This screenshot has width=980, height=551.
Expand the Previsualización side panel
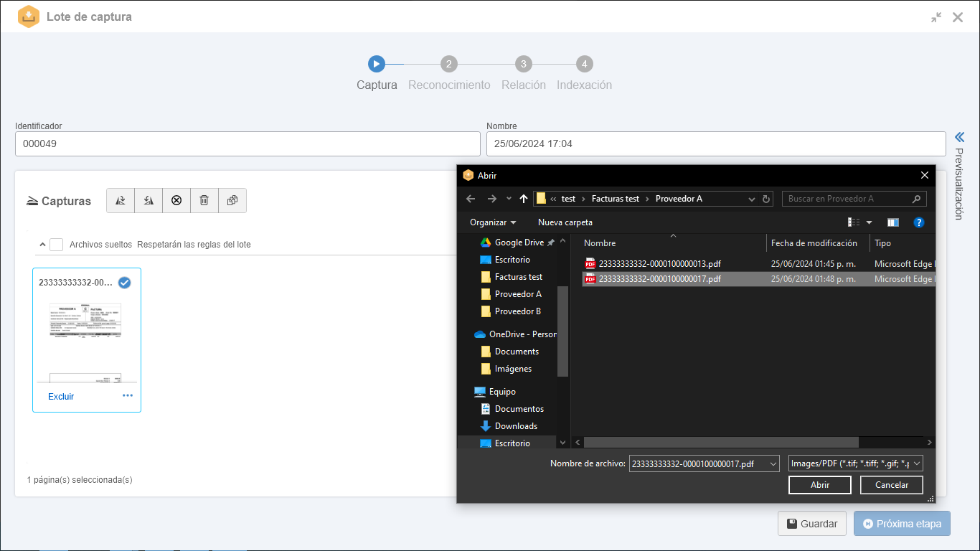[959, 137]
